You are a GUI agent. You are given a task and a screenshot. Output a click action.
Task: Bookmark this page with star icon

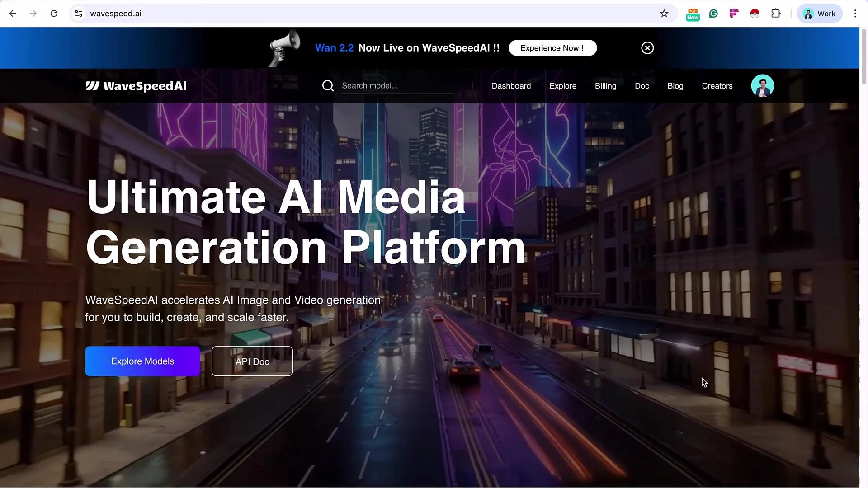coord(664,14)
